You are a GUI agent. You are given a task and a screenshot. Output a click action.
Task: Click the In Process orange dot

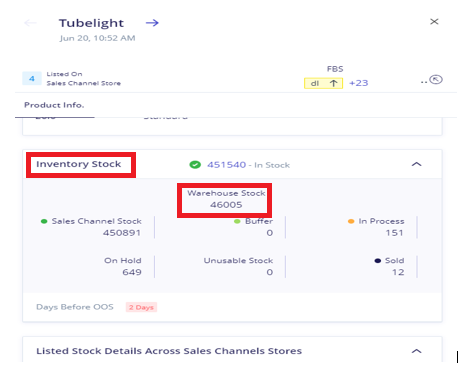(x=351, y=221)
